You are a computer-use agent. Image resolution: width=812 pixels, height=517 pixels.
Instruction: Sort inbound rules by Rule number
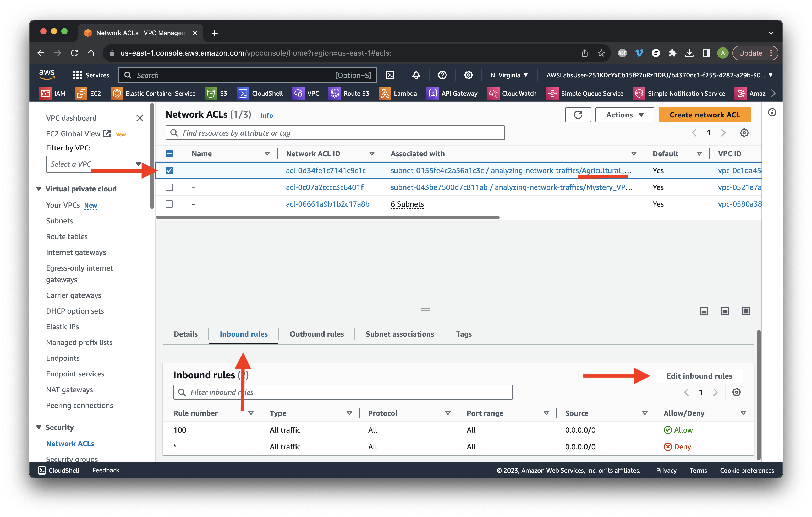coord(251,413)
